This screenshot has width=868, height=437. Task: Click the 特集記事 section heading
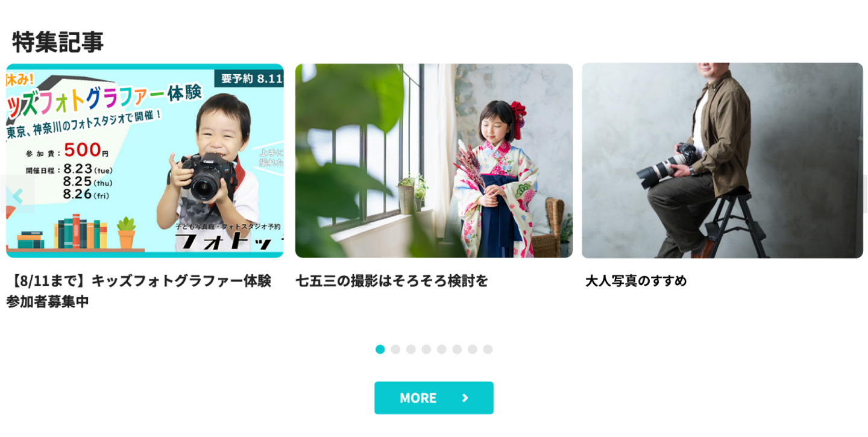[58, 42]
